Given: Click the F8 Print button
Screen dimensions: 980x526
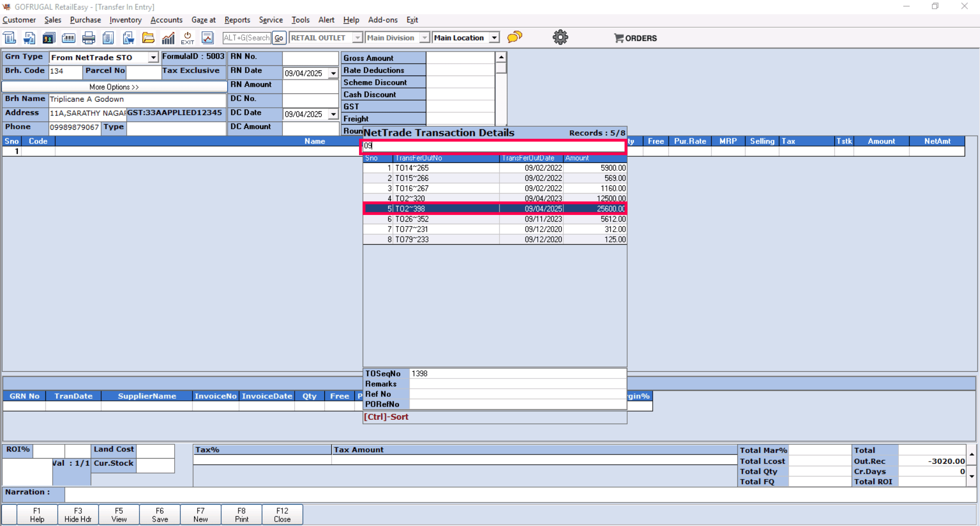Looking at the screenshot, I should tap(242, 515).
